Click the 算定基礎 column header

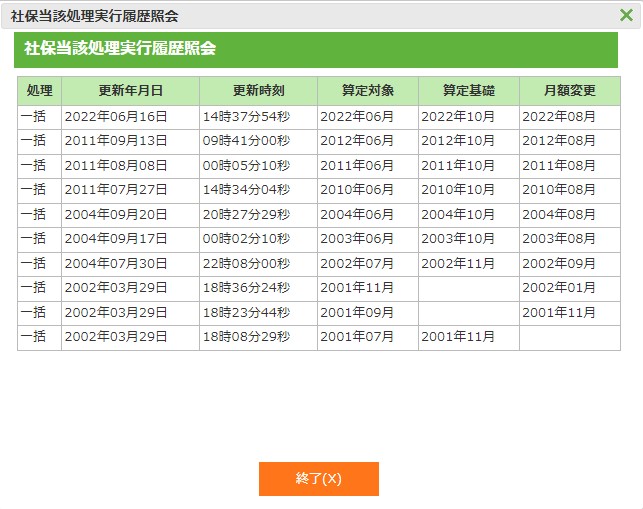tap(469, 91)
